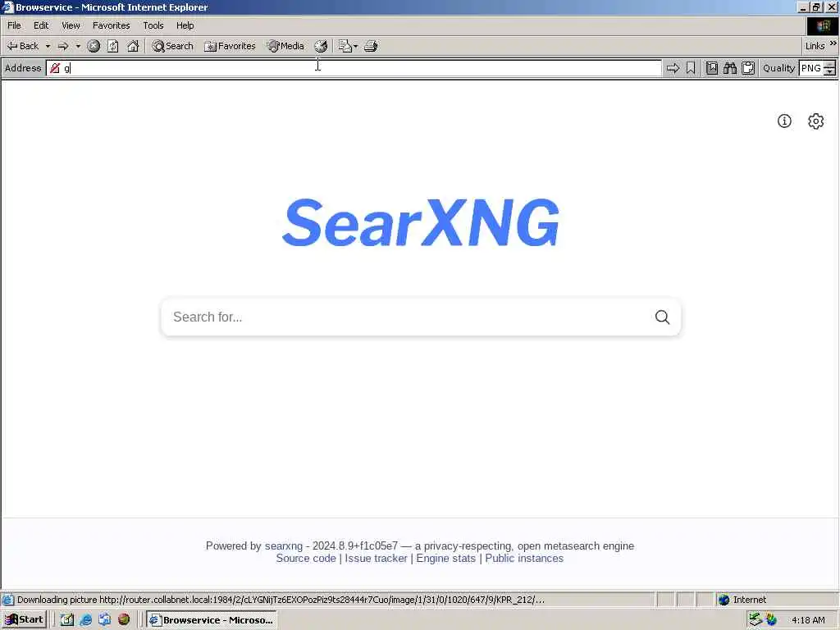Go back with the Back arrow button
This screenshot has height=630, width=840.
[22, 46]
